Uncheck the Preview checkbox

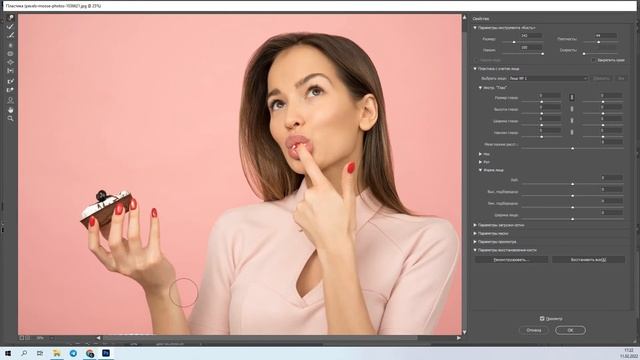(542, 318)
